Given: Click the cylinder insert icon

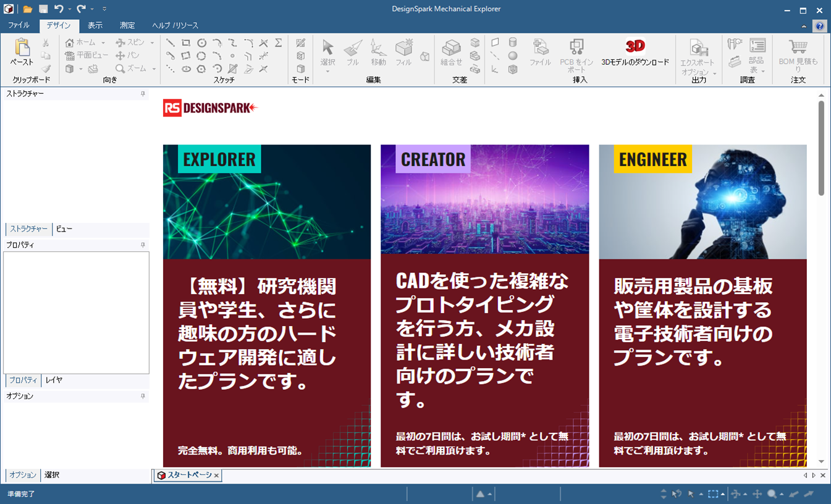Looking at the screenshot, I should point(513,43).
